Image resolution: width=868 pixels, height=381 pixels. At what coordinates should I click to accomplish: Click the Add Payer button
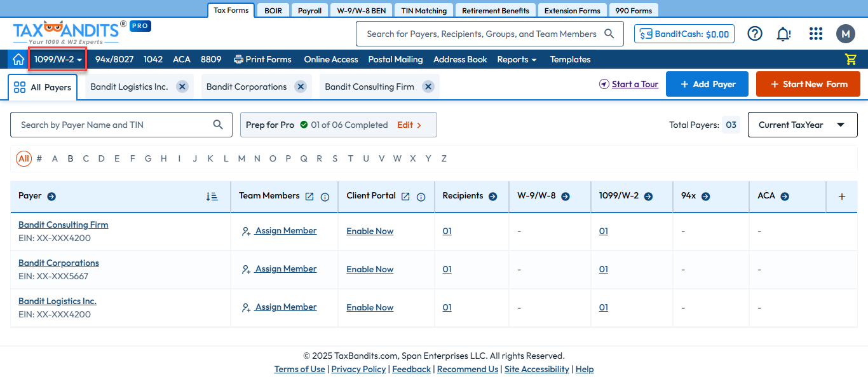click(707, 84)
